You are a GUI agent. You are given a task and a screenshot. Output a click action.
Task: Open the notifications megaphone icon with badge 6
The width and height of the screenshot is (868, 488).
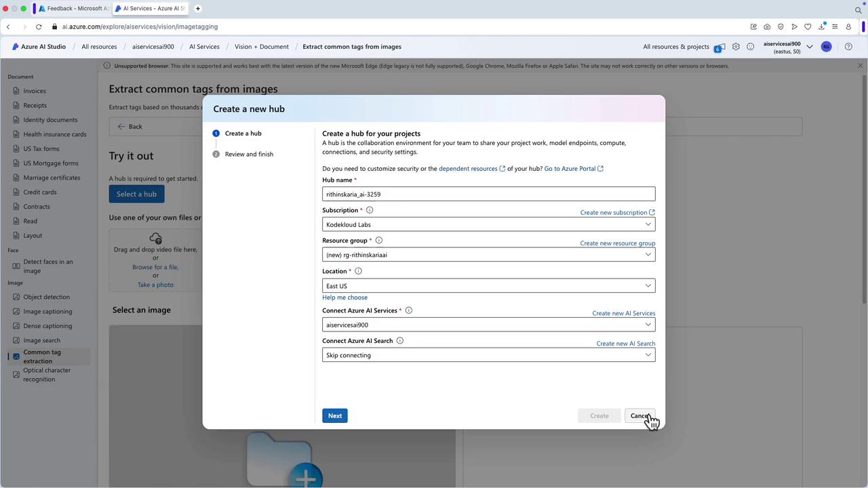[x=719, y=47]
